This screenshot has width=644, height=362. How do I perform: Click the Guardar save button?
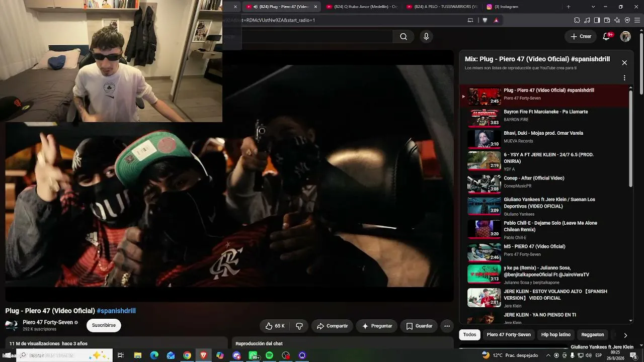(419, 326)
